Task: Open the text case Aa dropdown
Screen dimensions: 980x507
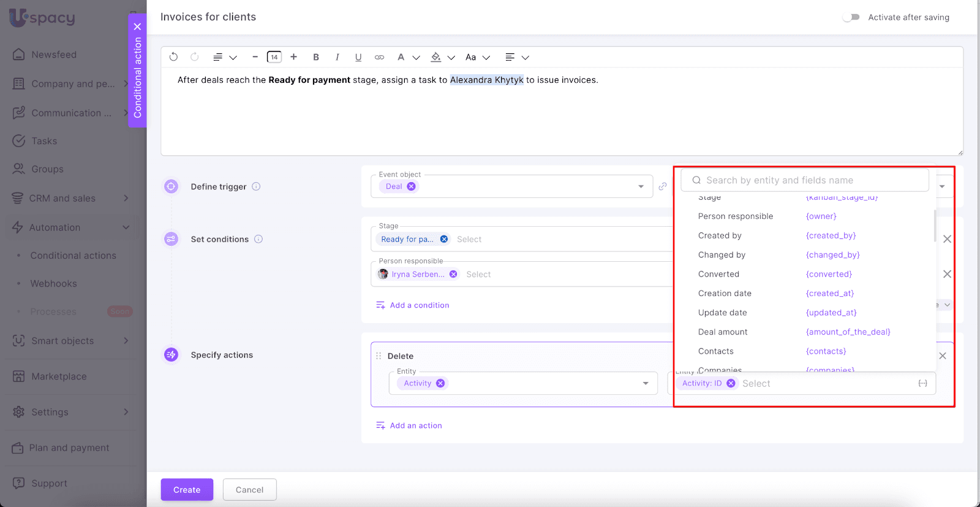Action: coord(478,57)
